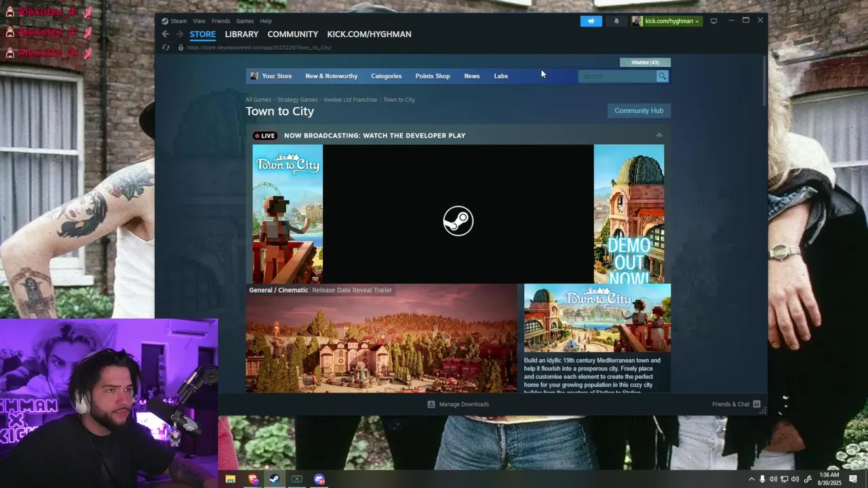868x488 pixels.
Task: Switch to the COMMUNITY tab
Action: [x=292, y=34]
